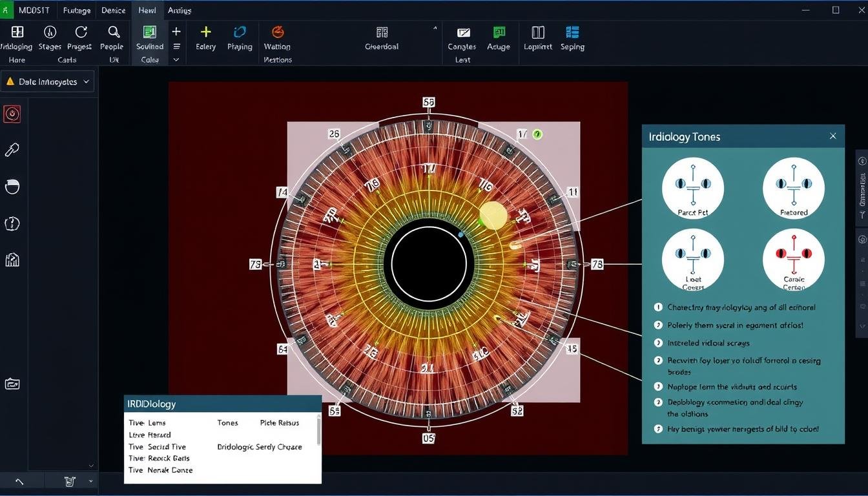The image size is (868, 496).
Task: Expand the chevron under the Solvined toolbar group
Action: tap(176, 60)
